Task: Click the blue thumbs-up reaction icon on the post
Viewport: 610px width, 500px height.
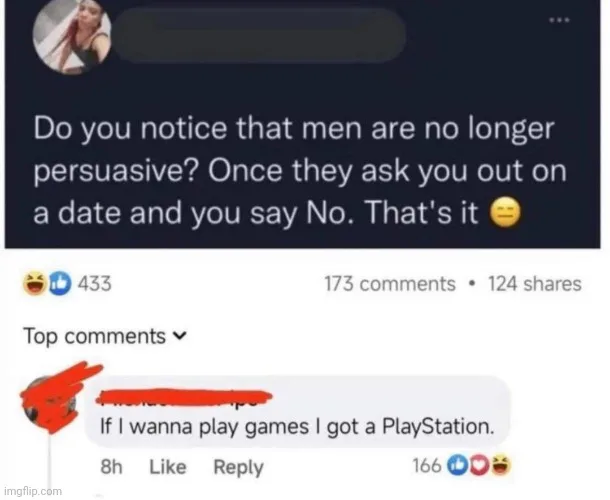Action: pyautogui.click(x=60, y=284)
